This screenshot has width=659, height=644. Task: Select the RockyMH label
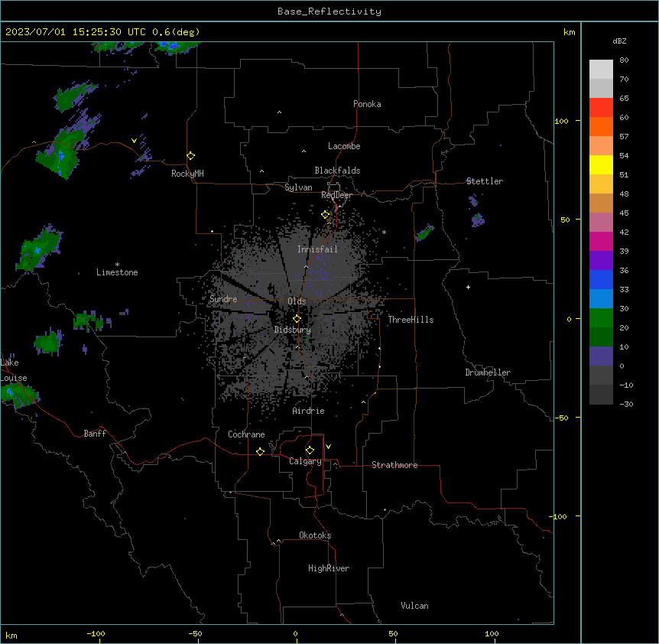point(187,174)
